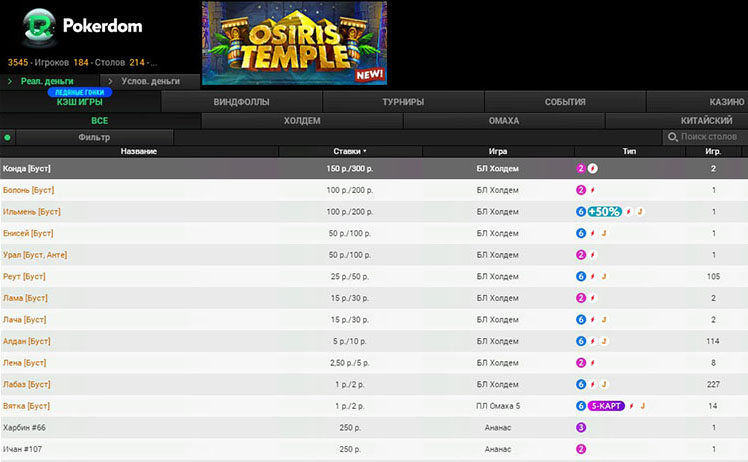Click ПЛ Омаха 5 game cell
Screen dimensions: 748x462
pos(498,406)
